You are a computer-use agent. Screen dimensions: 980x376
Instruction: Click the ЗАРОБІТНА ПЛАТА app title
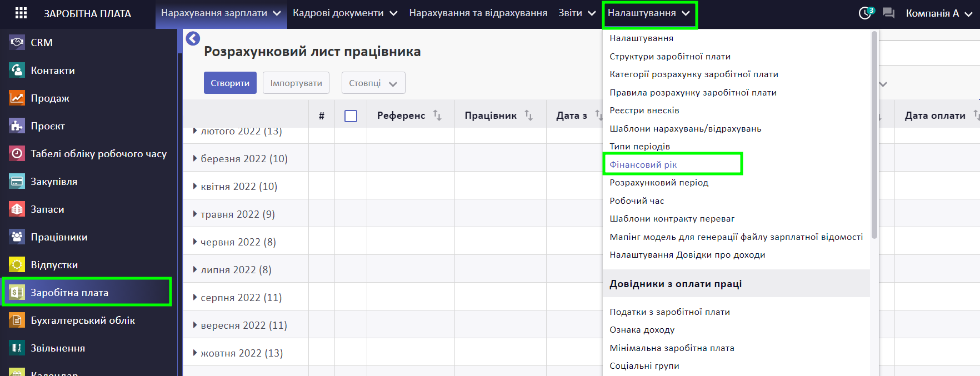click(88, 13)
